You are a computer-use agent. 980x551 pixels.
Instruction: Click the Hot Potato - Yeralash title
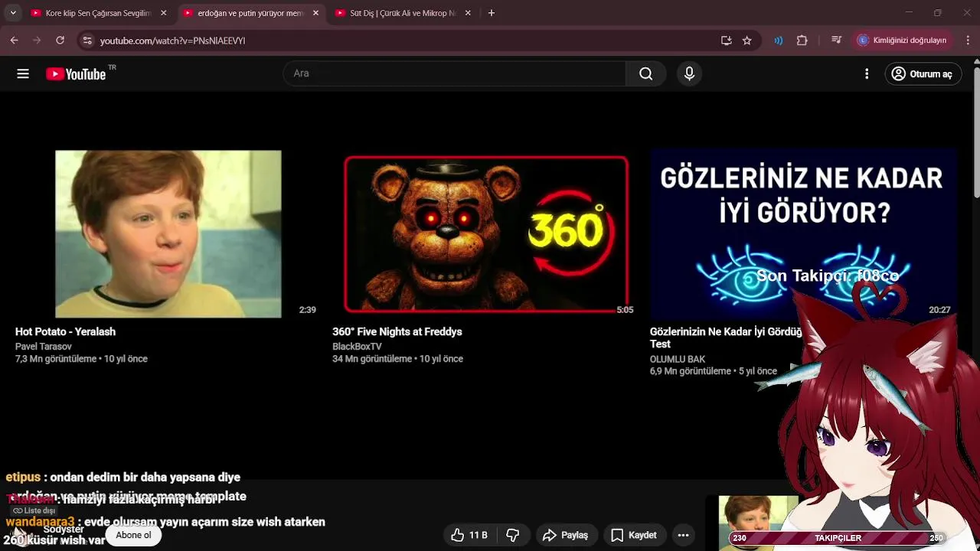pyautogui.click(x=65, y=331)
